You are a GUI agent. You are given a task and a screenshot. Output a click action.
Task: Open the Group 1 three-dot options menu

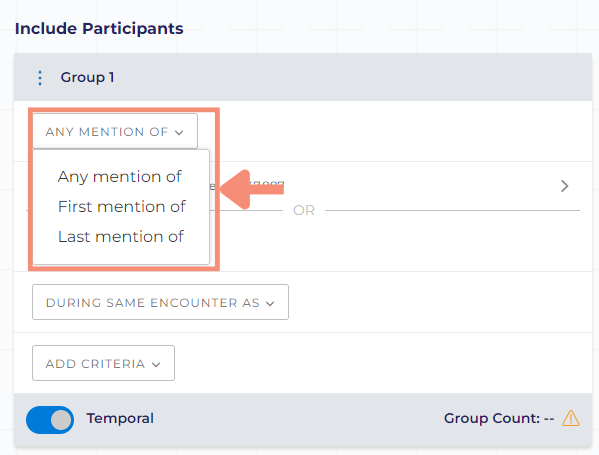pos(40,78)
